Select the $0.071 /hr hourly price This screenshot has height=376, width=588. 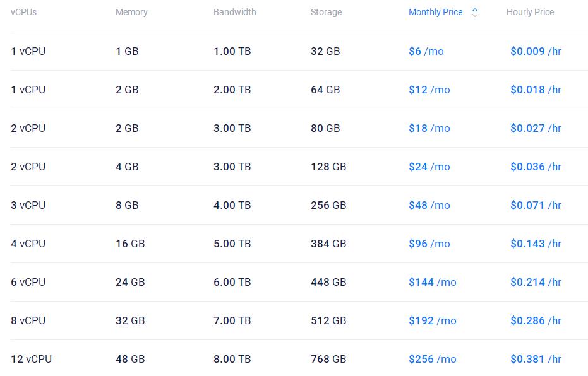pyautogui.click(x=536, y=205)
